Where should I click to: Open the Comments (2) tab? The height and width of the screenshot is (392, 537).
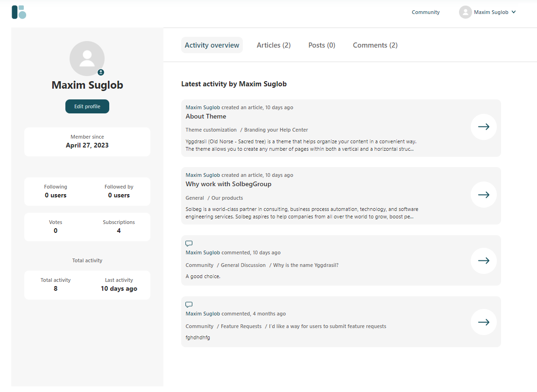tap(375, 45)
